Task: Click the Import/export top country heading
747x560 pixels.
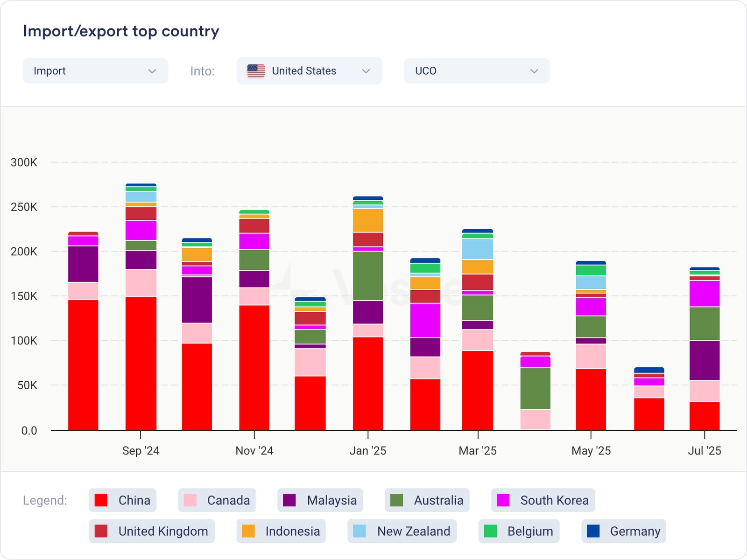Action: [x=121, y=31]
